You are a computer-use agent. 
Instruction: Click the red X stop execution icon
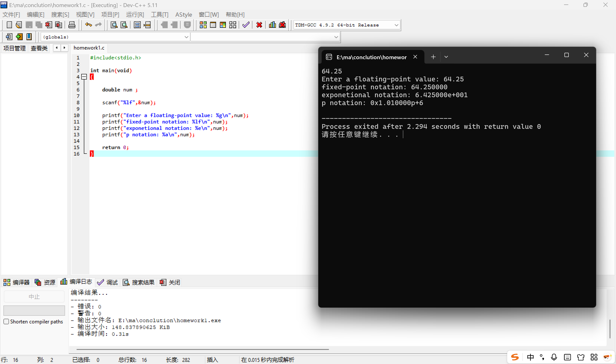point(259,25)
